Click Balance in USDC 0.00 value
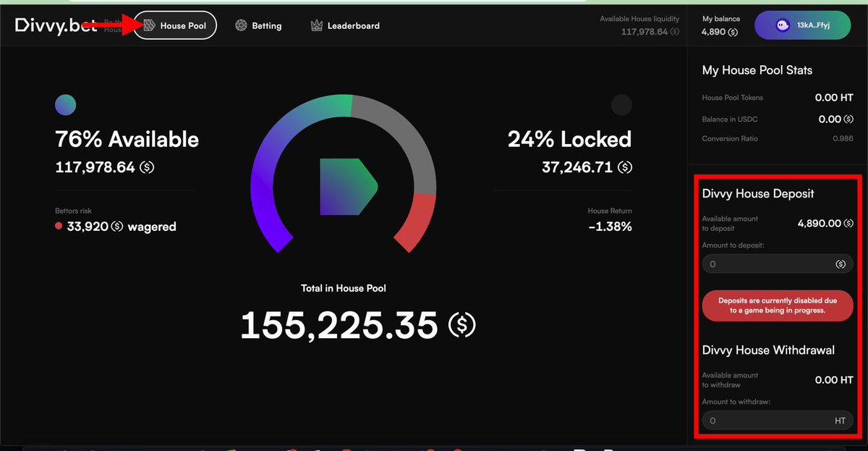Image resolution: width=868 pixels, height=451 pixels. (830, 119)
